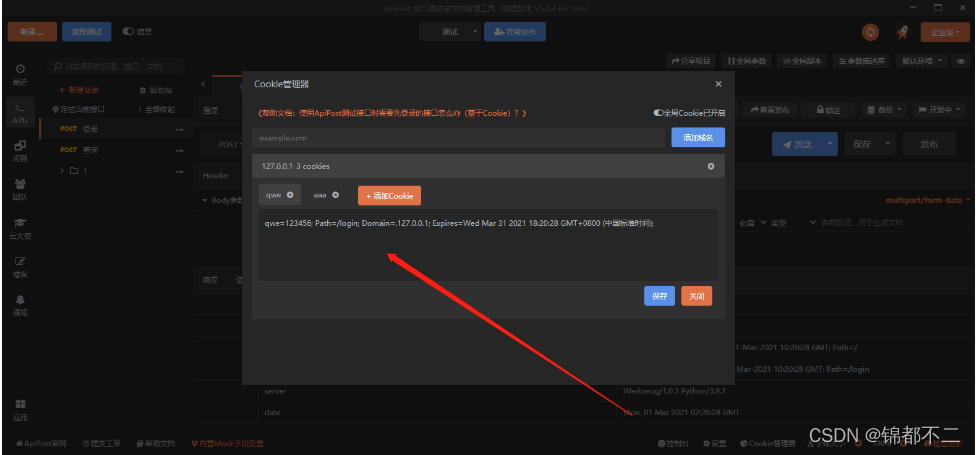
Task: Click the 在线协作 button
Action: [x=515, y=32]
